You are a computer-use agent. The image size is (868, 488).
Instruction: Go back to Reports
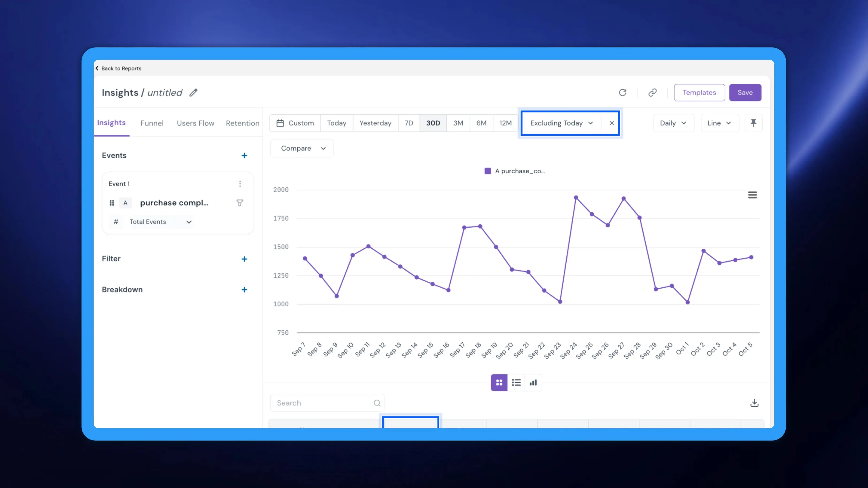coord(118,68)
